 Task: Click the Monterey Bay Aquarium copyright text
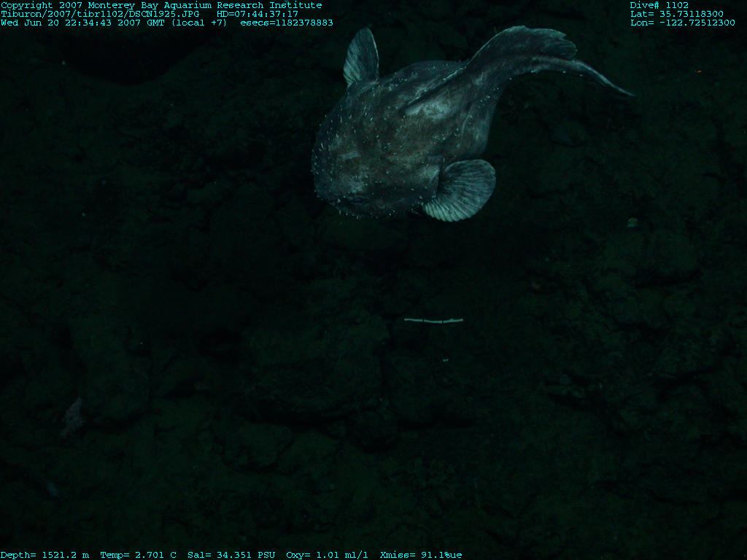click(161, 5)
